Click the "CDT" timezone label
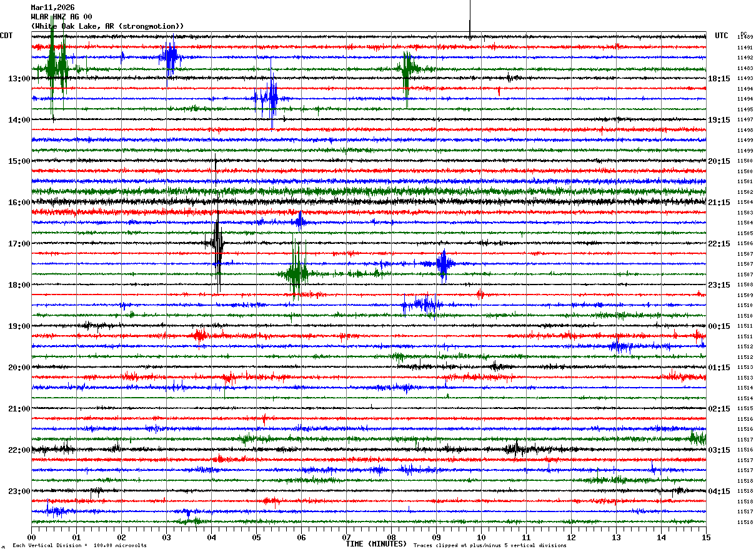The width and height of the screenshot is (756, 554). [x=6, y=36]
